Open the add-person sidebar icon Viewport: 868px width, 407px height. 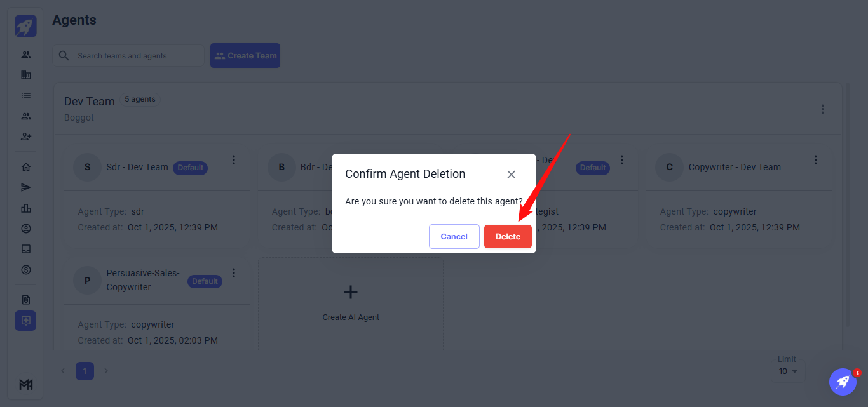coord(26,137)
